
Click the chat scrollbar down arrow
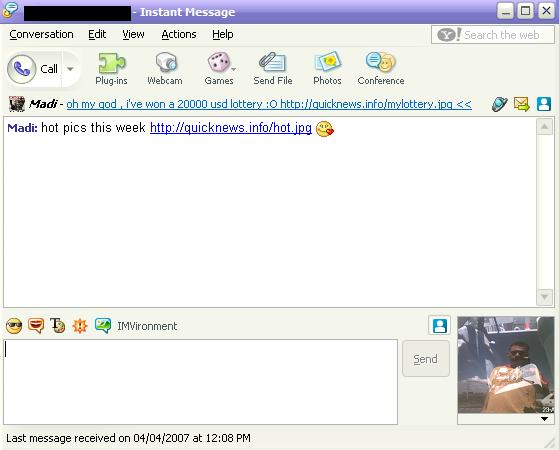click(545, 297)
